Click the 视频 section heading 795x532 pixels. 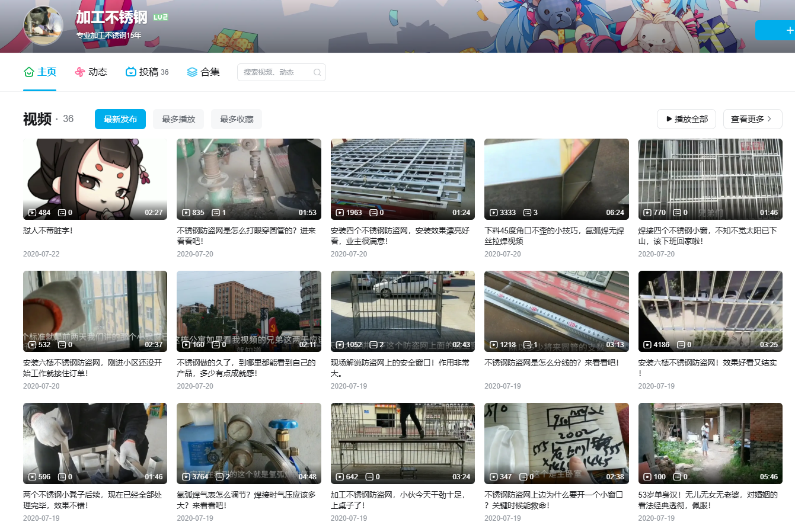37,119
